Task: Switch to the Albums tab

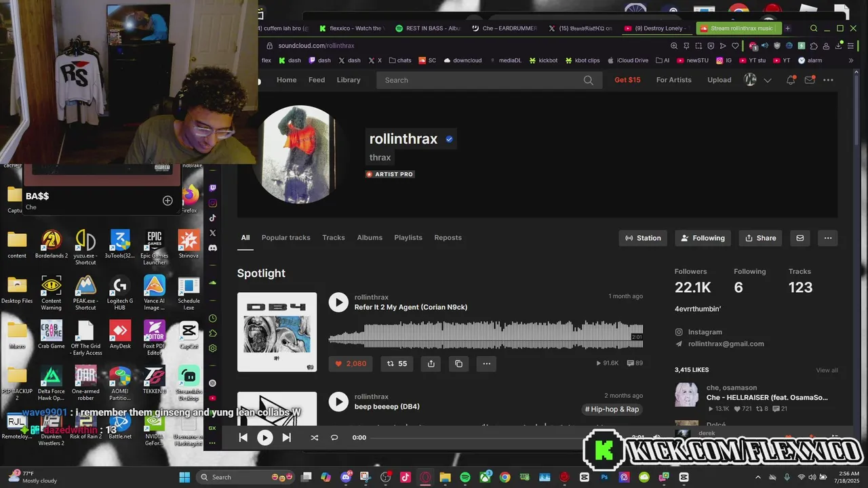Action: 370,238
